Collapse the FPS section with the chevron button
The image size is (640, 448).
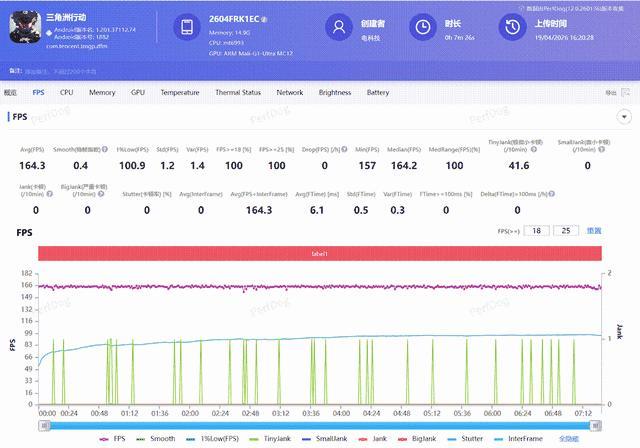click(624, 117)
